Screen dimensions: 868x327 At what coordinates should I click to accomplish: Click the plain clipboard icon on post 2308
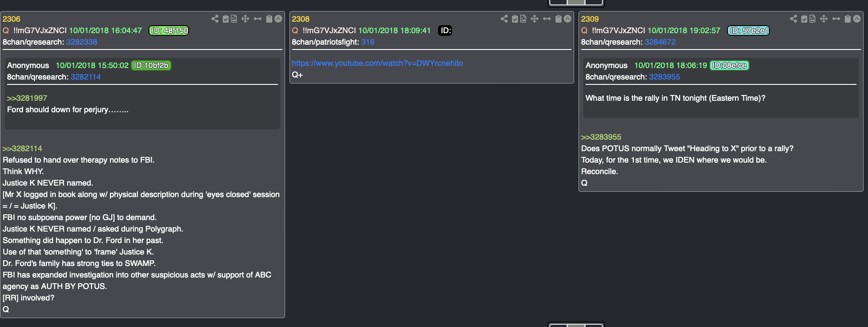(558, 19)
